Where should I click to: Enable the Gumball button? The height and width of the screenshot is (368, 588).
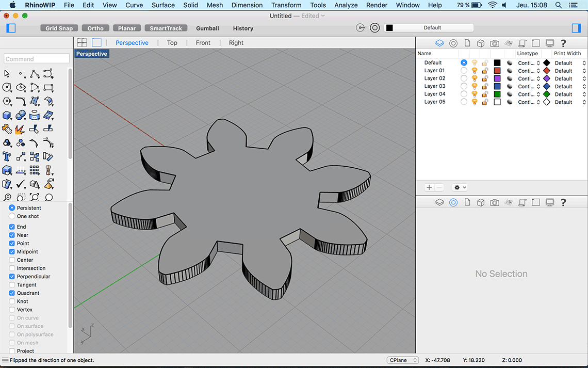tap(207, 28)
